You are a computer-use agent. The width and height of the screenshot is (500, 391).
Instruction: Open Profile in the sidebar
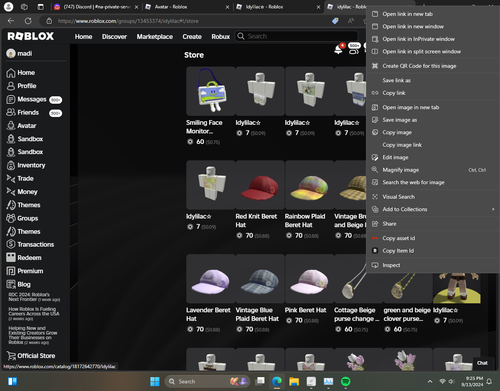click(21, 86)
